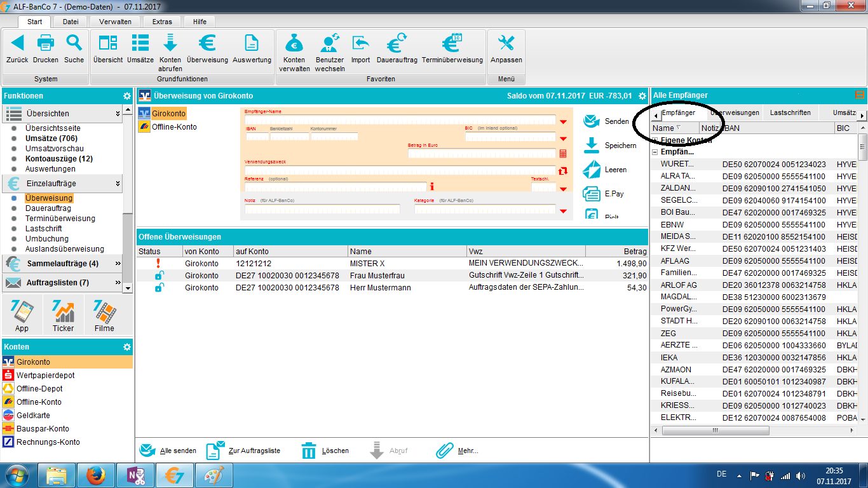Open the Anpassen tools icon
This screenshot has height=488, width=868.
click(506, 43)
